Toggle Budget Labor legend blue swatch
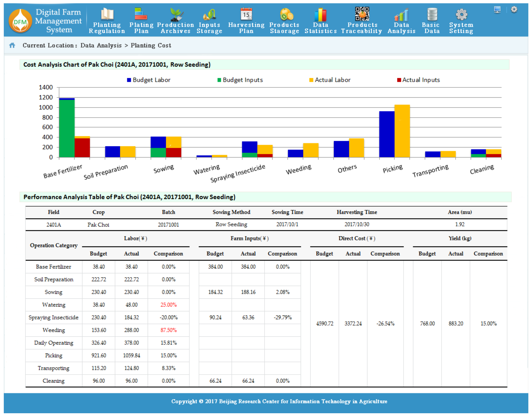 point(129,80)
